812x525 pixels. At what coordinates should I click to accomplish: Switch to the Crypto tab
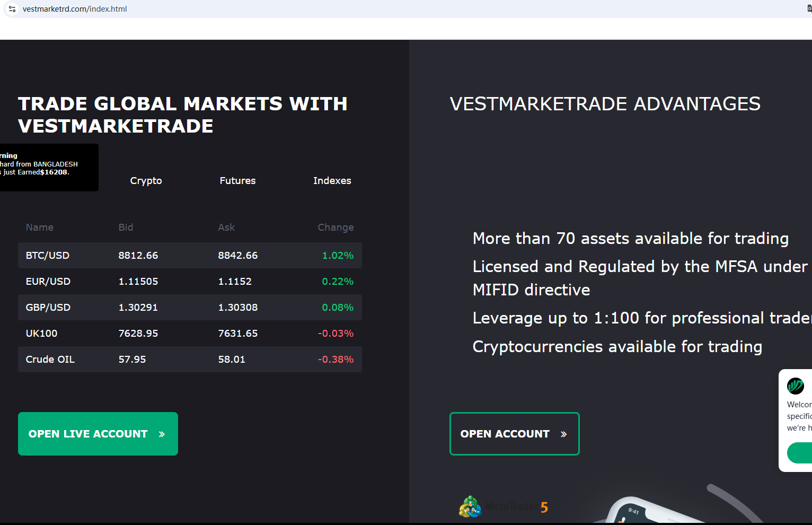[x=146, y=181]
